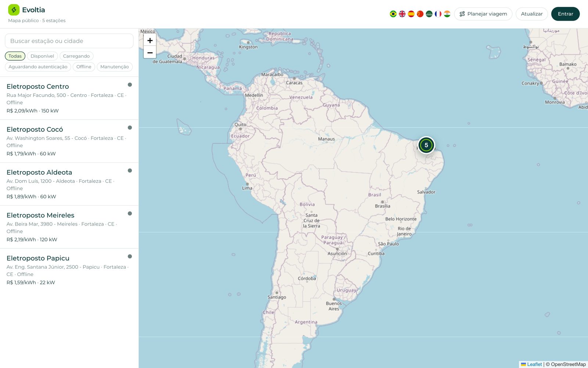The height and width of the screenshot is (368, 588).
Task: Filter stations by Manutenção
Action: (x=115, y=67)
